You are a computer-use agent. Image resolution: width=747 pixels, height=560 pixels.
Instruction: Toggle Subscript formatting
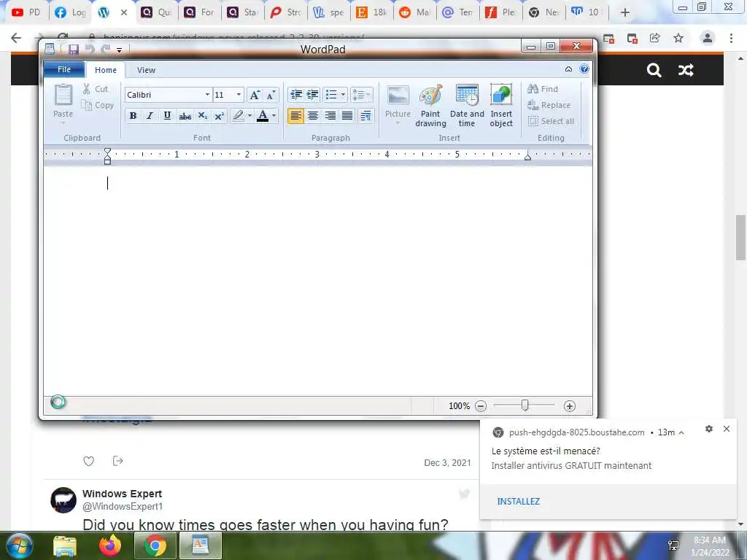pos(203,116)
